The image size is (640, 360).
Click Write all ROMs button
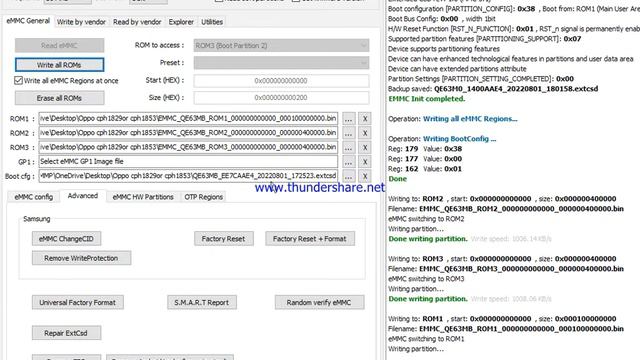(59, 64)
